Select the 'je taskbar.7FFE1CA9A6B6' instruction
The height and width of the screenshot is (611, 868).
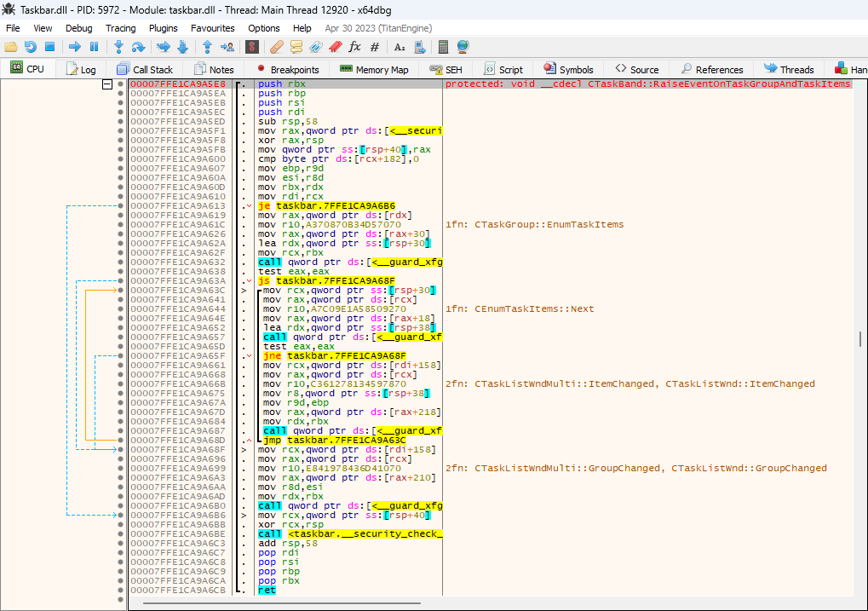(x=326, y=206)
